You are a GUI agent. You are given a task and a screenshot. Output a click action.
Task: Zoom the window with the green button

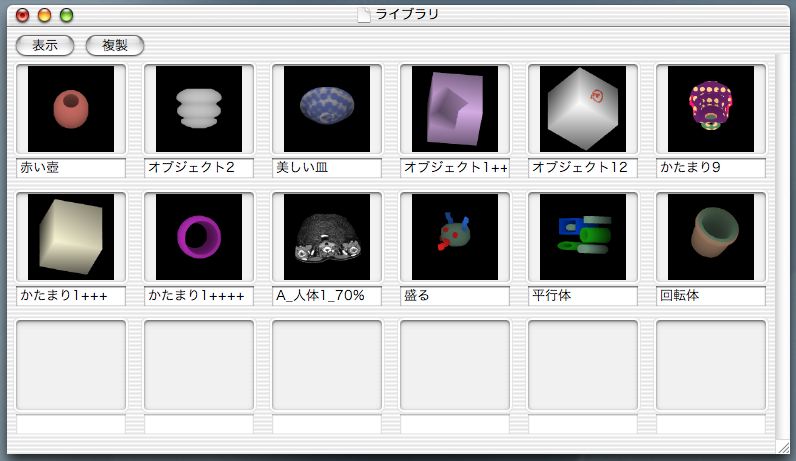[67, 15]
